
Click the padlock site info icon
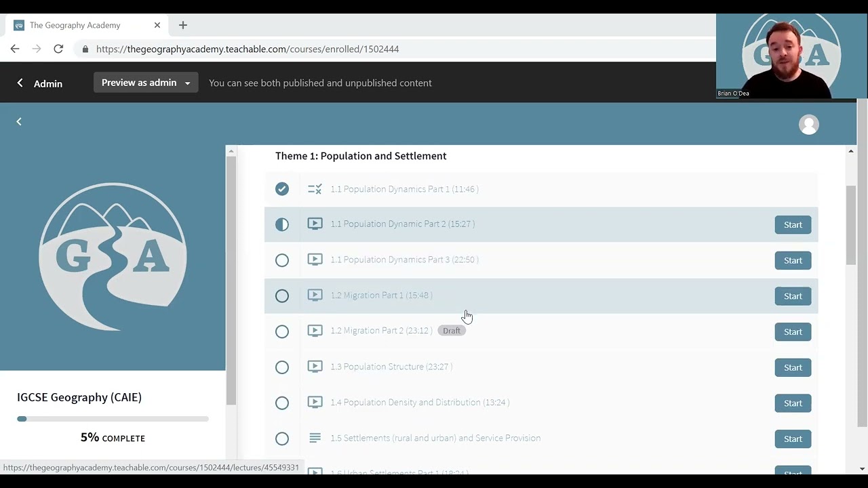tap(85, 49)
